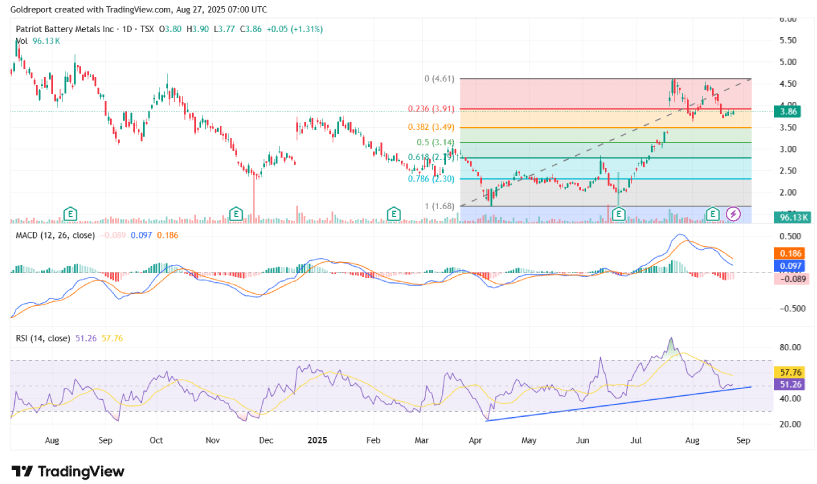Select the 0.236 (3.91) Fibonacci level label
Screen dimensions: 817x484
(432, 109)
